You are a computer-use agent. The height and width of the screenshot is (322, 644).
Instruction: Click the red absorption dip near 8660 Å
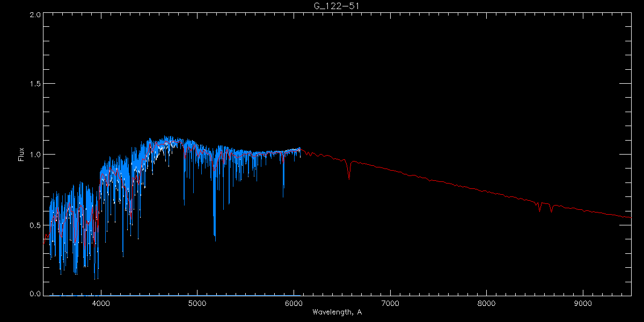tap(551, 208)
